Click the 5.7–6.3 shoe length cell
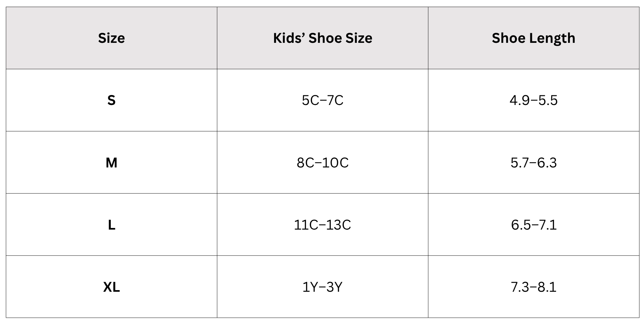 pyautogui.click(x=534, y=162)
